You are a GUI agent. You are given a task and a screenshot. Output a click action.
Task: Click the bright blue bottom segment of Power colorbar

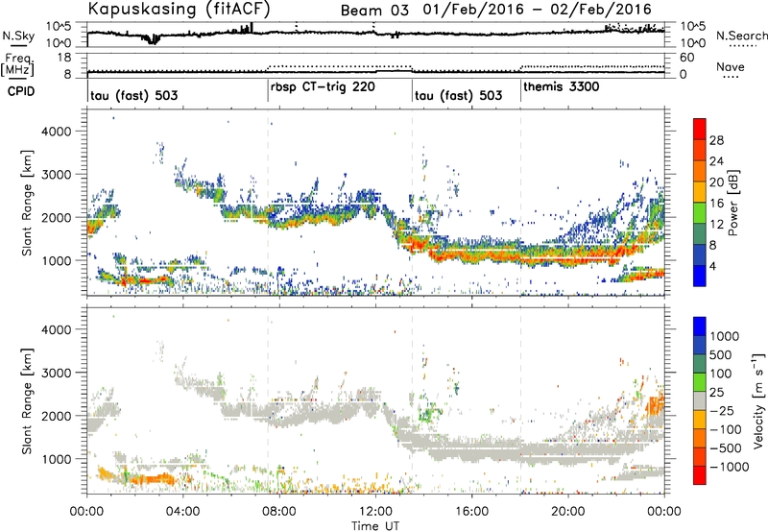tap(700, 276)
